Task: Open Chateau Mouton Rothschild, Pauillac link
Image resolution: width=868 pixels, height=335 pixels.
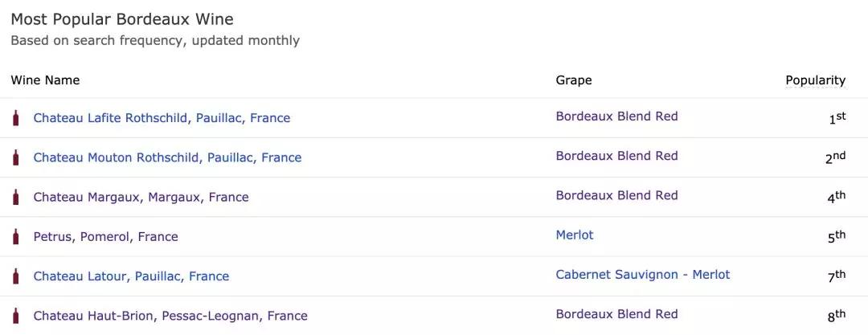Action: coord(167,157)
